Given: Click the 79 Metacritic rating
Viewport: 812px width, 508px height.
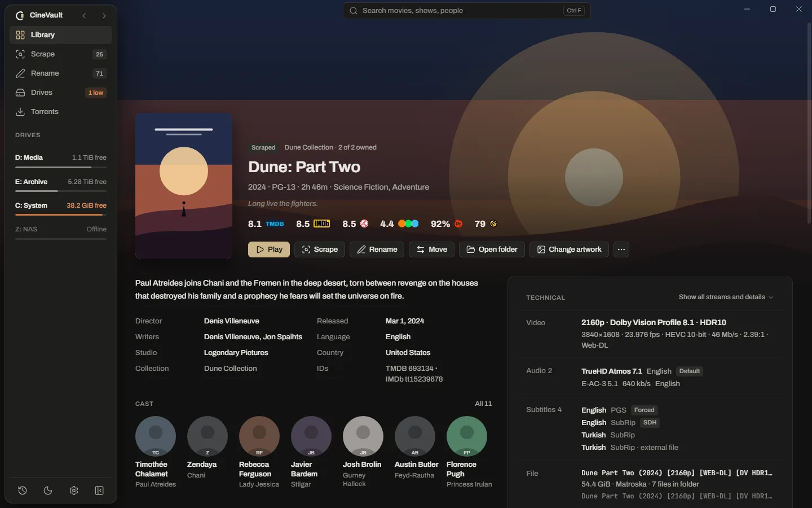Looking at the screenshot, I should click(x=486, y=224).
